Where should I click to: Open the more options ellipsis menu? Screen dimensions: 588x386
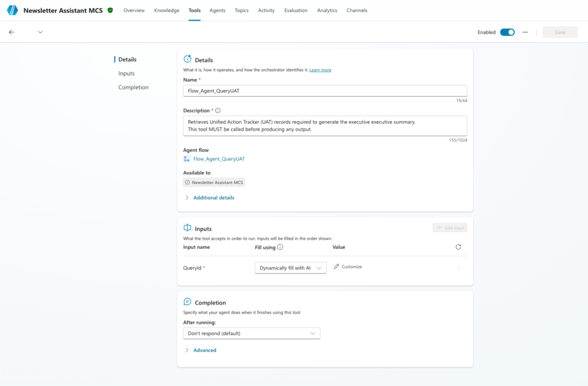coord(525,32)
